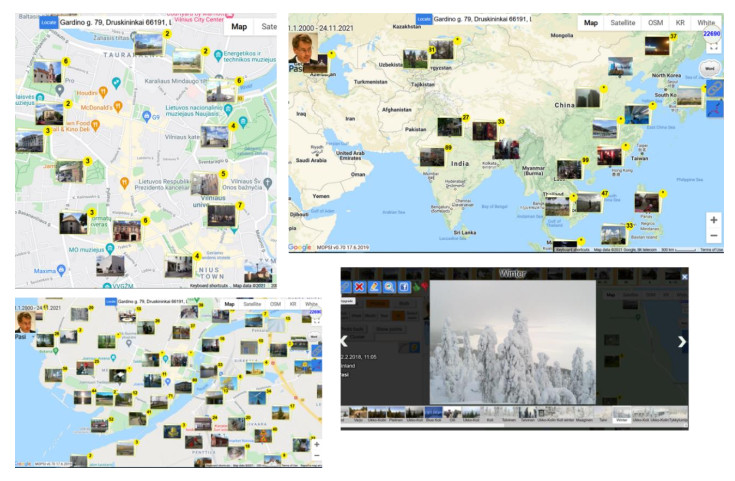735x481 pixels.
Task: Select OSM layer on Asia map
Action: tap(655, 22)
